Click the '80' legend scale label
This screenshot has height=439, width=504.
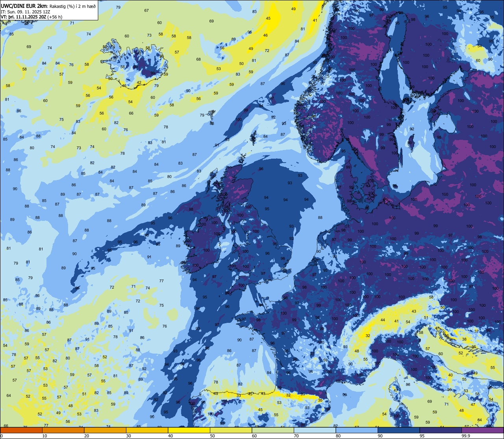[338, 436]
